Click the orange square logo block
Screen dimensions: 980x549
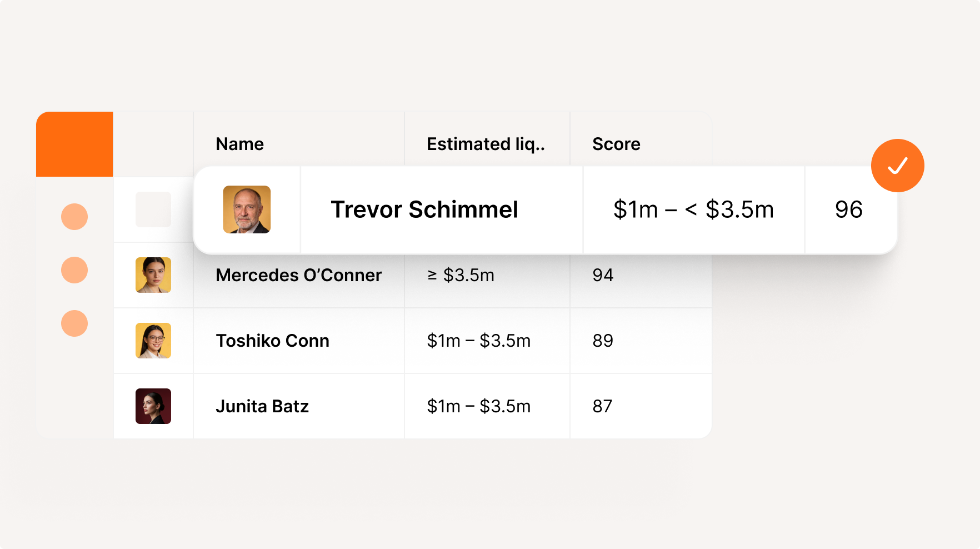pyautogui.click(x=74, y=144)
